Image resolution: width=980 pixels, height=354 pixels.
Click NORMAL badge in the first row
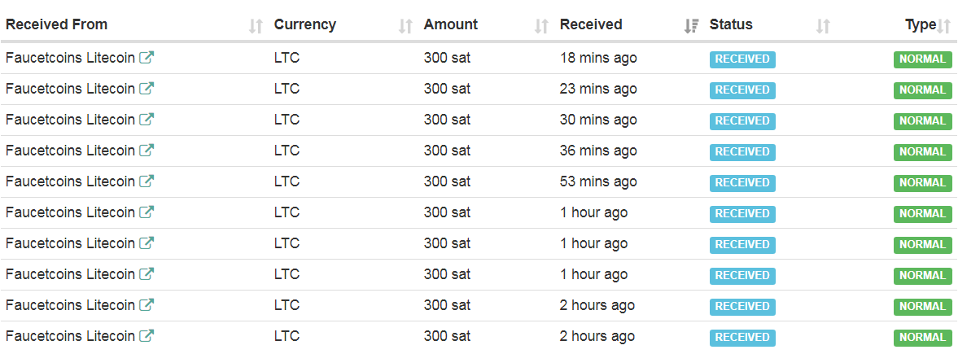point(923,59)
